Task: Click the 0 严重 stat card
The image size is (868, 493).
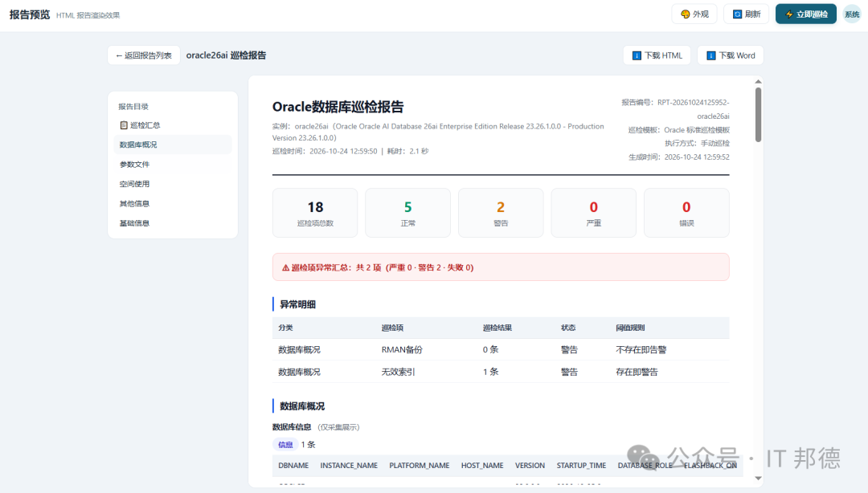Action: (593, 213)
